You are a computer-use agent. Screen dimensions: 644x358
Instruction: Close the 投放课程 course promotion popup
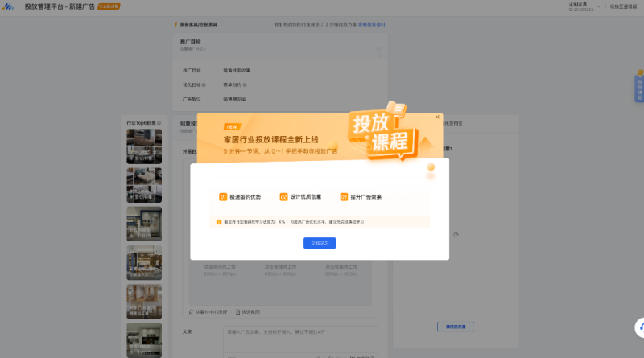point(437,117)
